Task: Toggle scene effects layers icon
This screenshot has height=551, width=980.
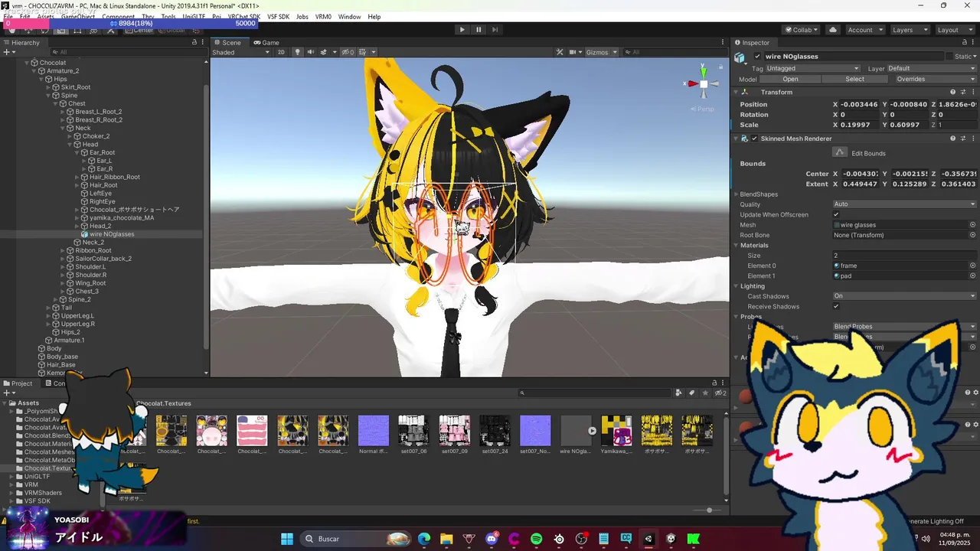Action: (324, 52)
